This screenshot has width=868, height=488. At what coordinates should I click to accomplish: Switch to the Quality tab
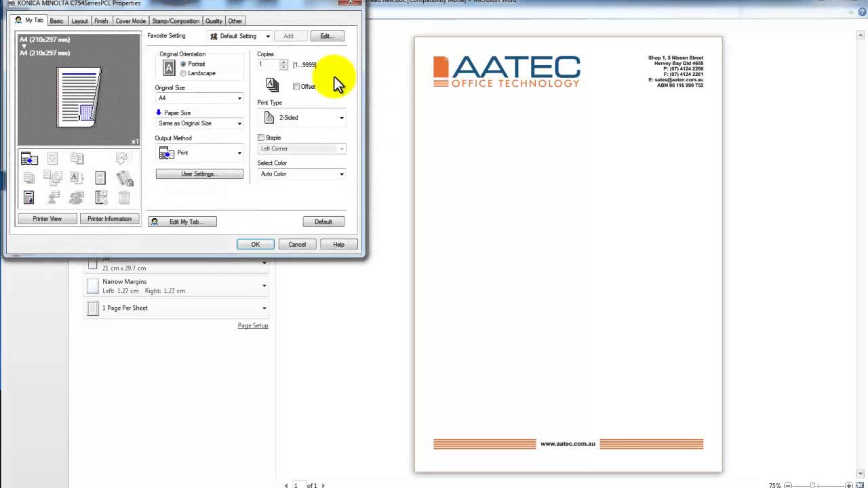pos(214,21)
